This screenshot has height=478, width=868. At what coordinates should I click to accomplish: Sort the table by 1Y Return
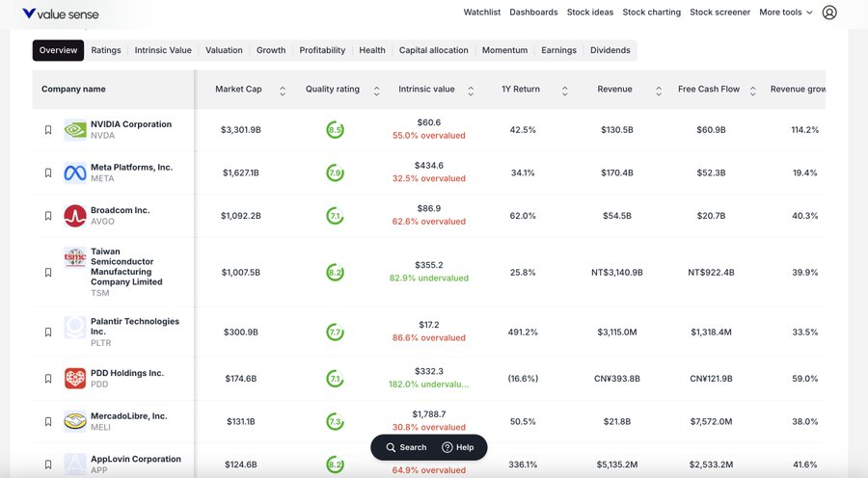564,91
